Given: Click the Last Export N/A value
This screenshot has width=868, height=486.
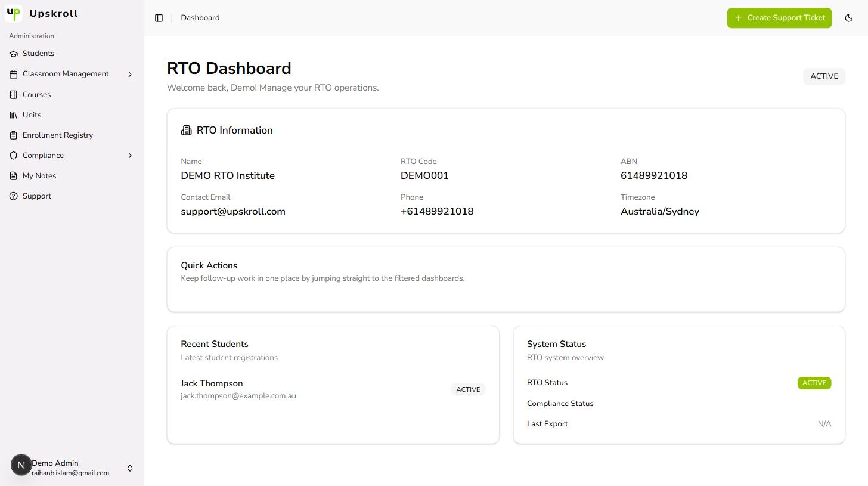Looking at the screenshot, I should (824, 424).
